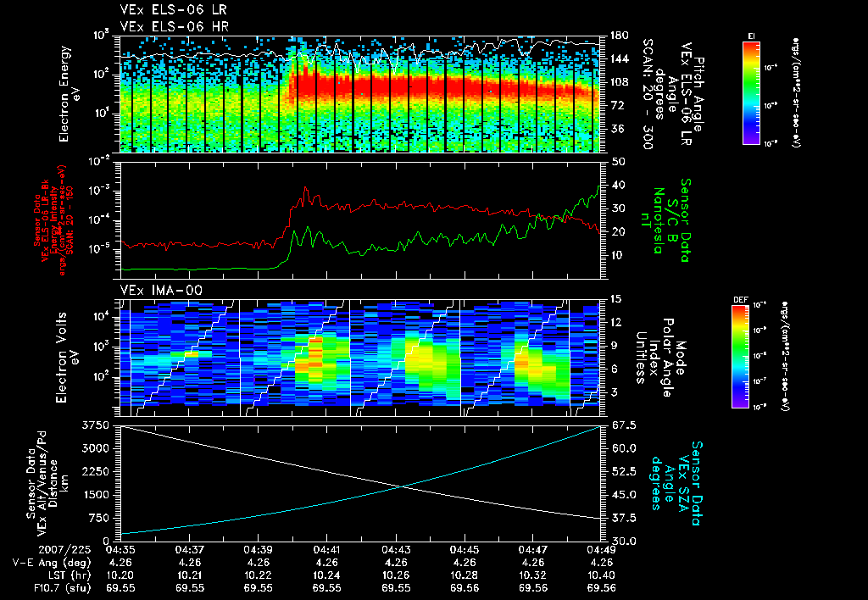Click the '67.5' SZA axis tick
Image resolution: width=868 pixels, height=600 pixels.
(622, 425)
